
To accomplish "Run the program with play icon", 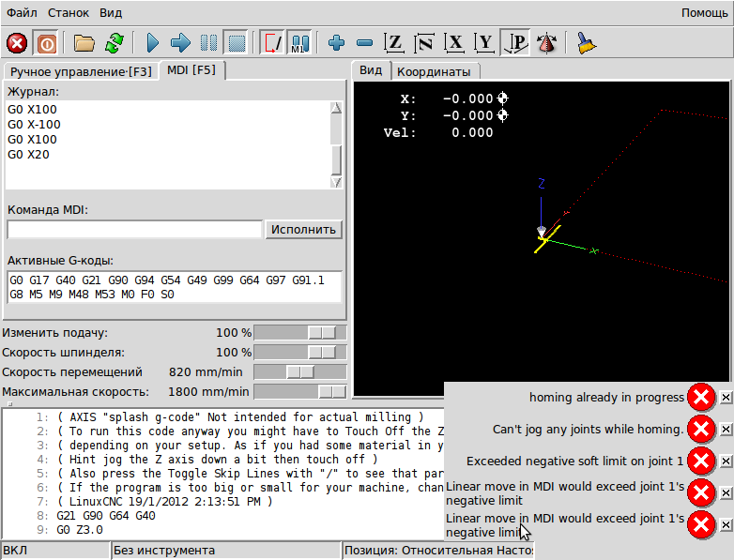I will coord(153,43).
